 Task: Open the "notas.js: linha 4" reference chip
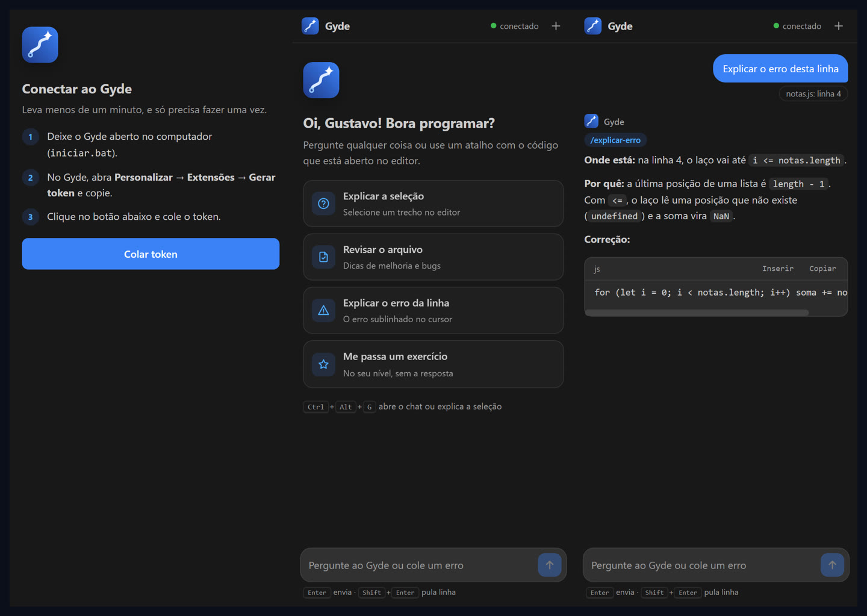pos(813,93)
